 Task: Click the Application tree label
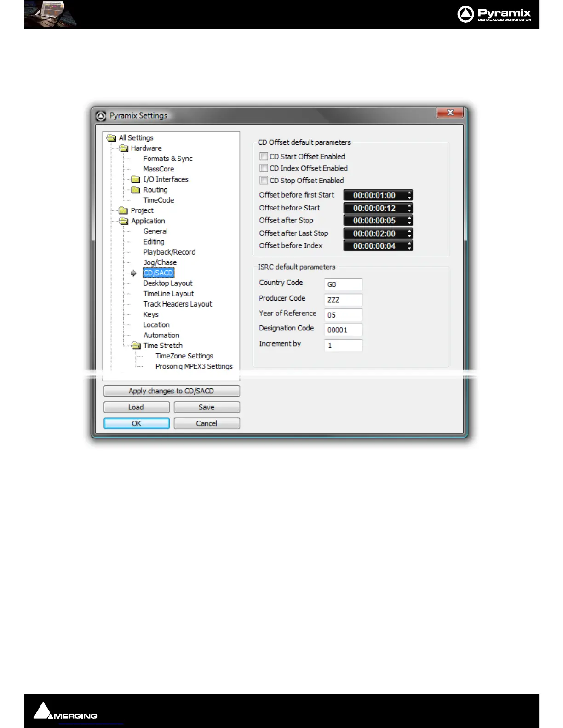[148, 221]
